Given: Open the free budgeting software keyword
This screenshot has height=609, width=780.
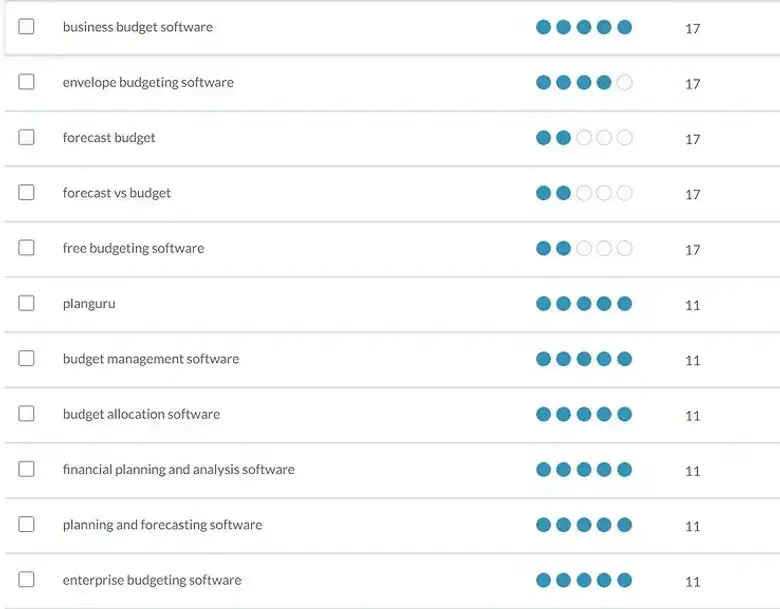Looking at the screenshot, I should [x=133, y=248].
